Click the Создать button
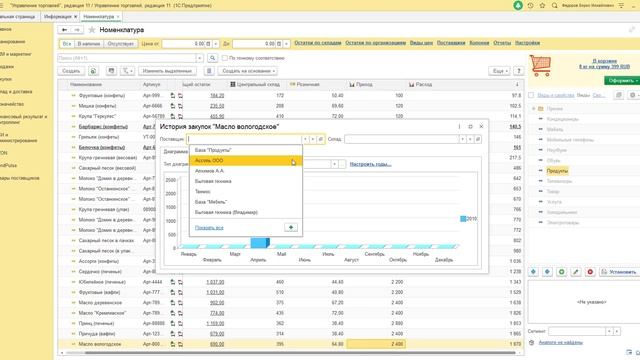Screen dimensions: 640x360 [71, 71]
